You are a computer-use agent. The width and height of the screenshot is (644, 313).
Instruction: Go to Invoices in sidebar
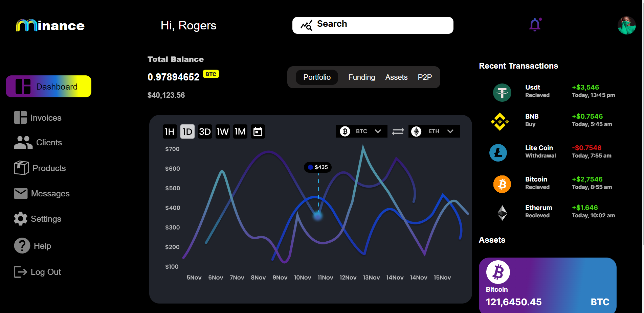click(x=38, y=118)
